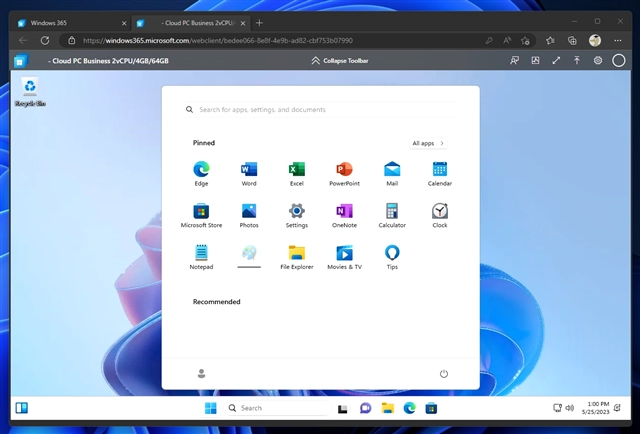This screenshot has height=434, width=640.
Task: Open Excel pinned app
Action: tap(297, 174)
